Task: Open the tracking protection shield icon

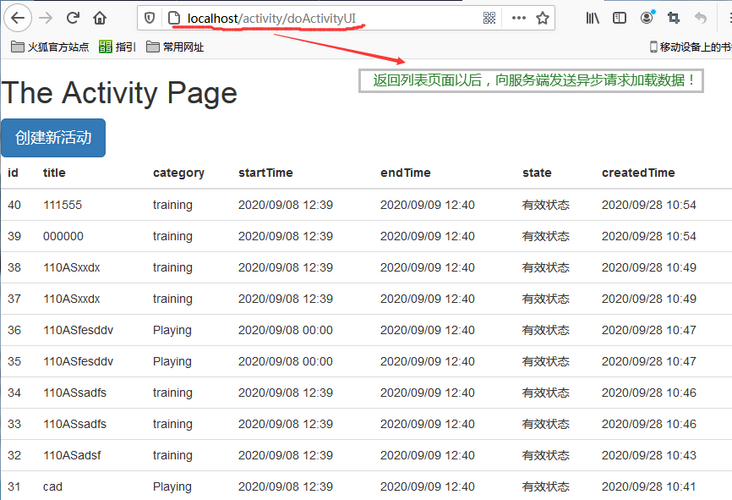Action: click(149, 18)
